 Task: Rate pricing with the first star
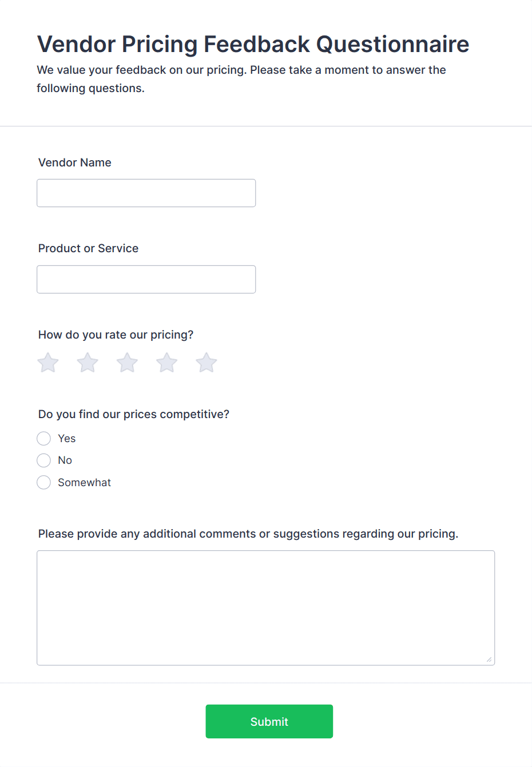coord(48,363)
